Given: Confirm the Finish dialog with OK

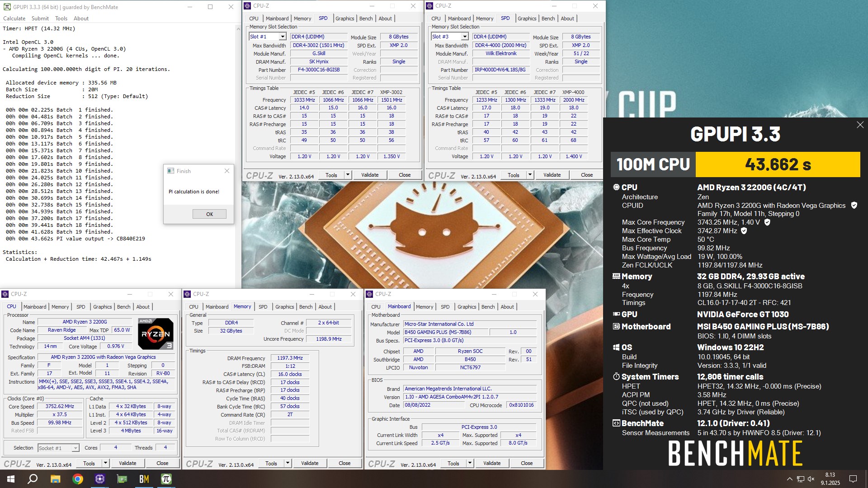Looking at the screenshot, I should tap(209, 214).
